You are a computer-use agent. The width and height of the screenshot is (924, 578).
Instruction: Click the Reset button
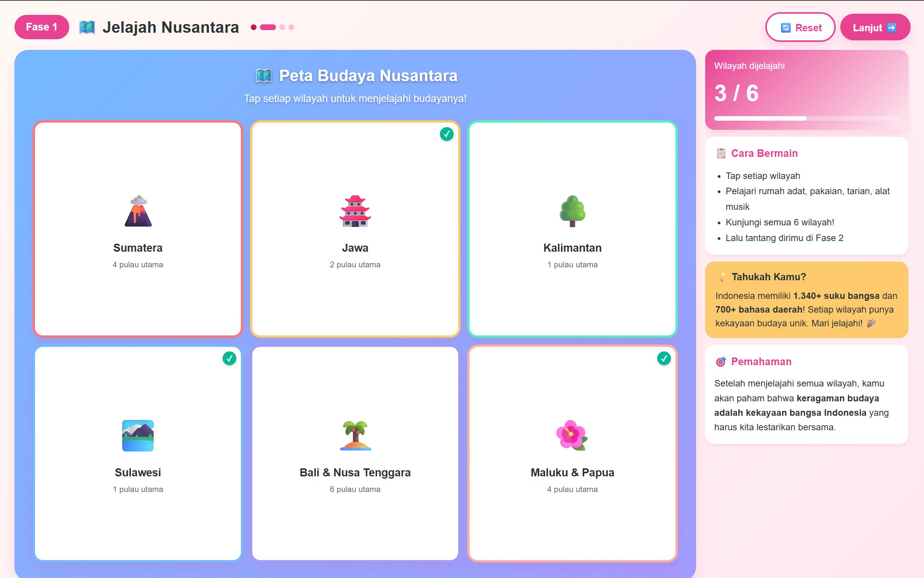800,27
